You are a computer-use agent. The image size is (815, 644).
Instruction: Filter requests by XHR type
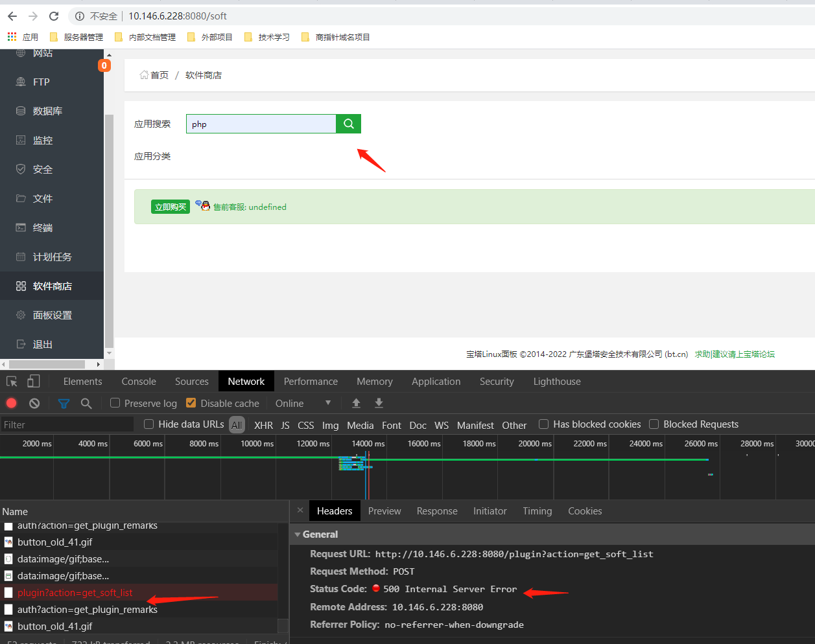point(263,426)
